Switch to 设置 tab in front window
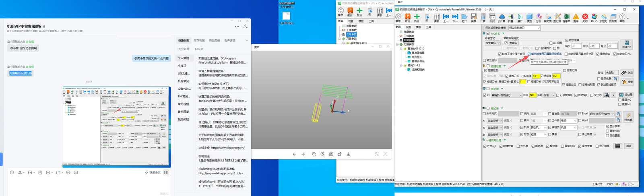The width and height of the screenshot is (644, 196). click(x=408, y=27)
